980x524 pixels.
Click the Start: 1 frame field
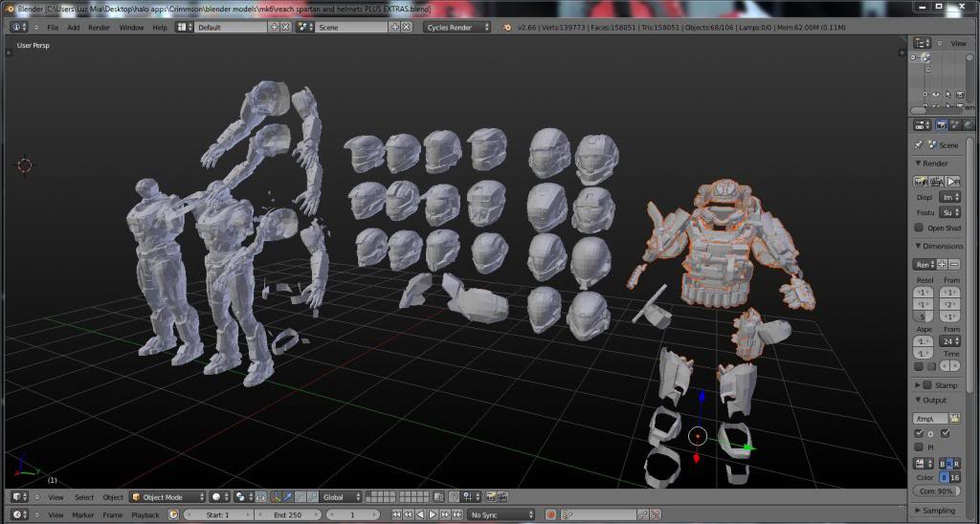(218, 514)
